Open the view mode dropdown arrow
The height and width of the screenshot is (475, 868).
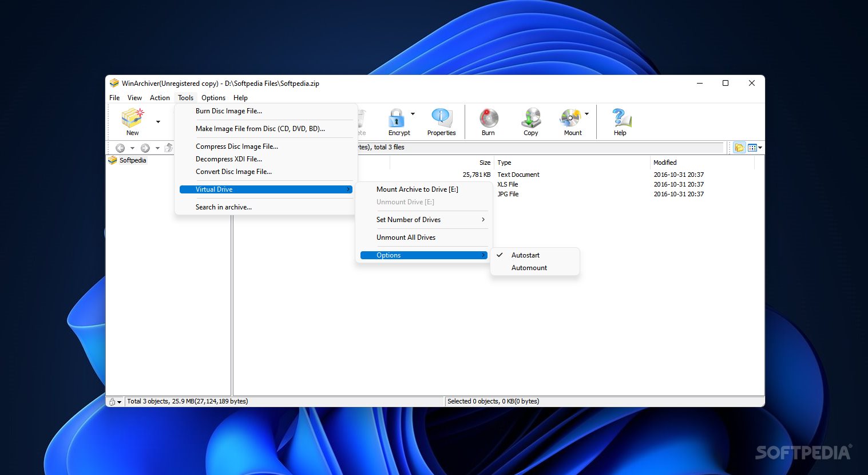tap(760, 148)
